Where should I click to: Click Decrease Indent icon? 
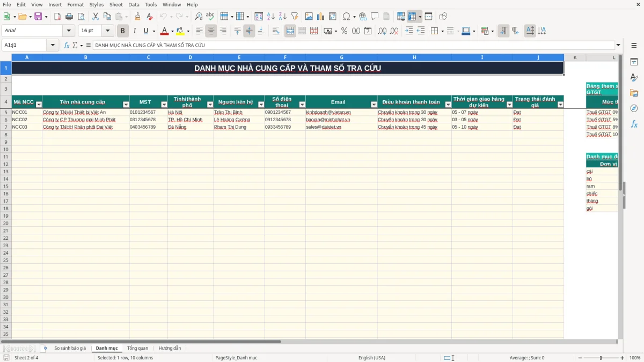pyautogui.click(x=421, y=31)
